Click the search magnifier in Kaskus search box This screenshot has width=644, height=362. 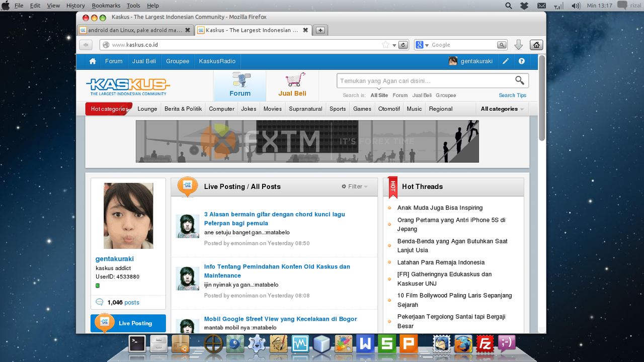(520, 80)
